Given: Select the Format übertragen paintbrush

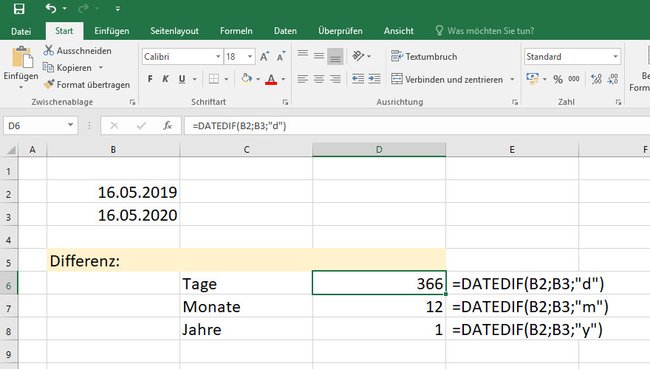Looking at the screenshot, I should (49, 84).
